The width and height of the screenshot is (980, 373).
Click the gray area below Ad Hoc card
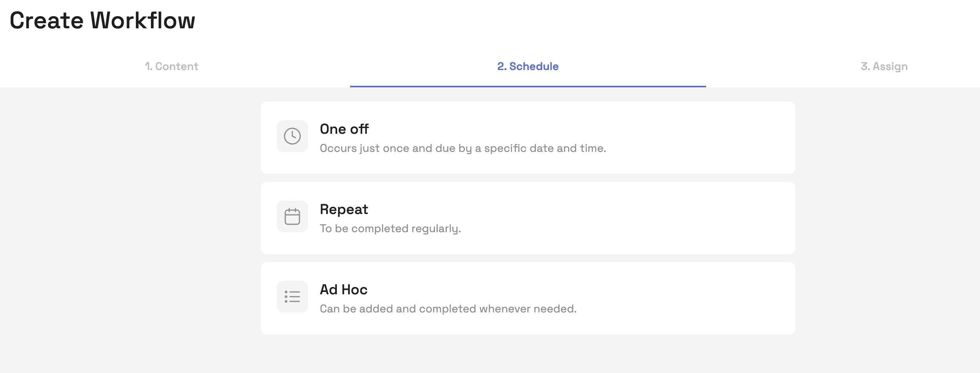point(528,354)
